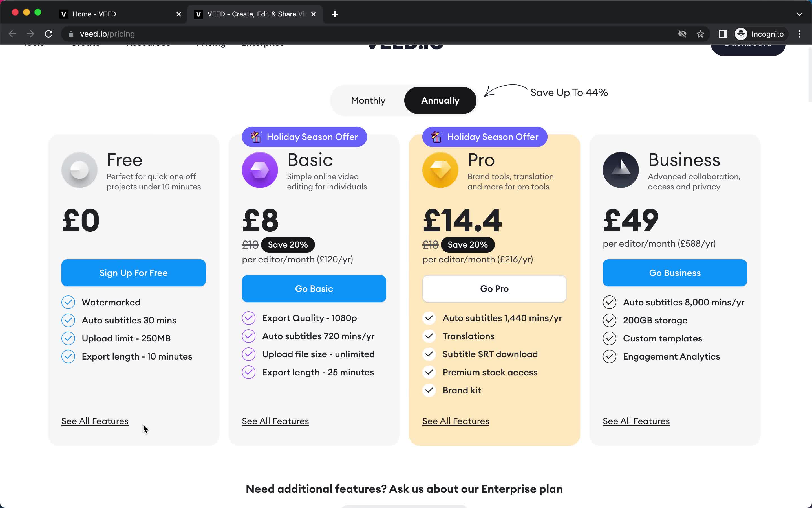Click checkmark beside Premium stock access
The image size is (812, 508).
[x=429, y=372]
